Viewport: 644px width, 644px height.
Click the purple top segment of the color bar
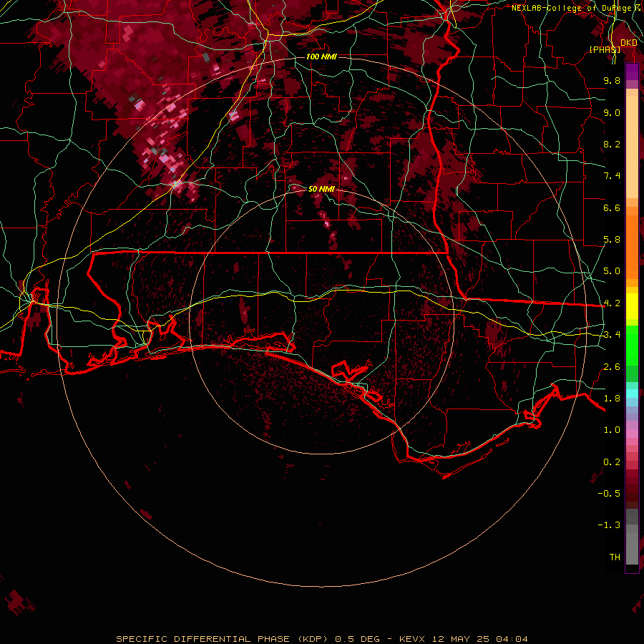click(x=632, y=72)
